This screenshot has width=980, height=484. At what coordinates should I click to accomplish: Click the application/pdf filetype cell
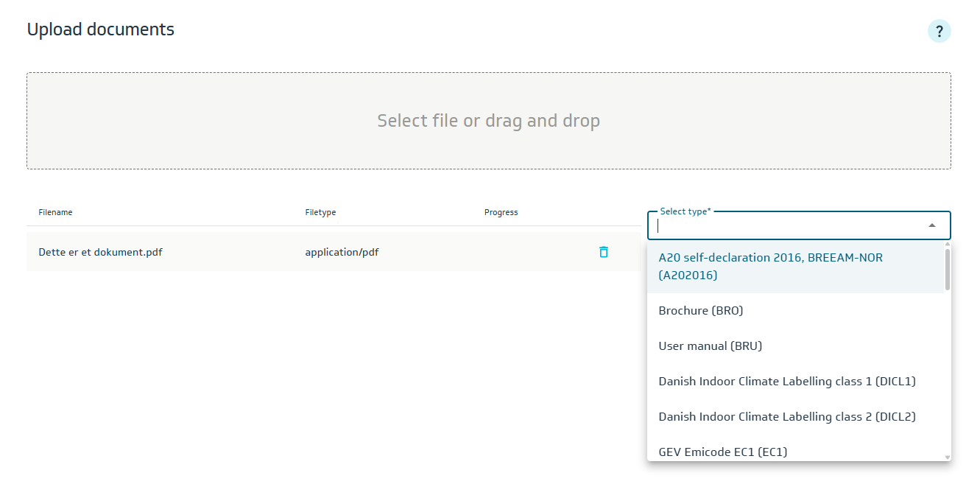coord(342,252)
